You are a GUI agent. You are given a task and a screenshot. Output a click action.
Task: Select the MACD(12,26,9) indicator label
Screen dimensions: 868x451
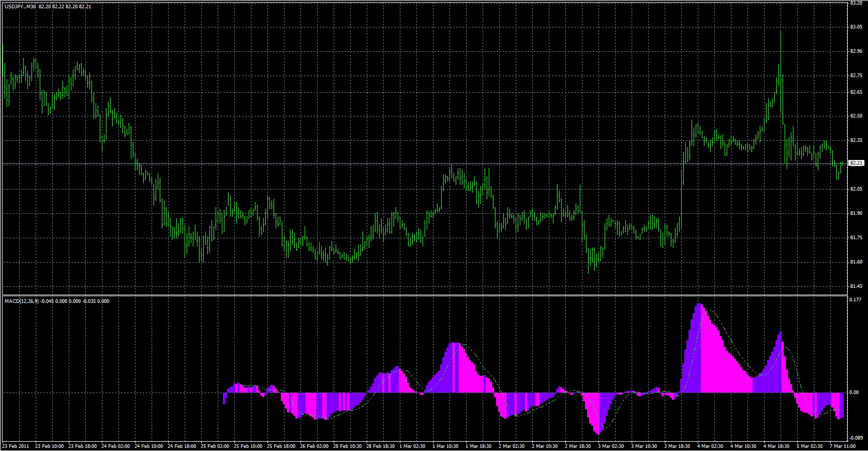(x=21, y=301)
